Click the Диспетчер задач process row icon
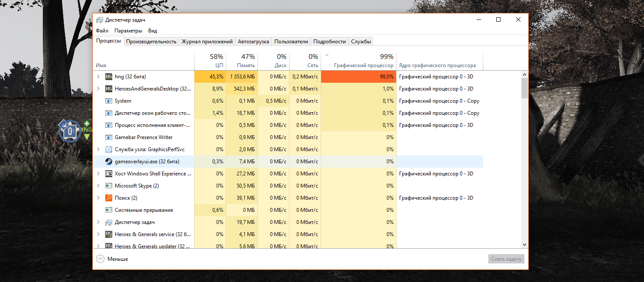The image size is (644, 282). pyautogui.click(x=109, y=222)
